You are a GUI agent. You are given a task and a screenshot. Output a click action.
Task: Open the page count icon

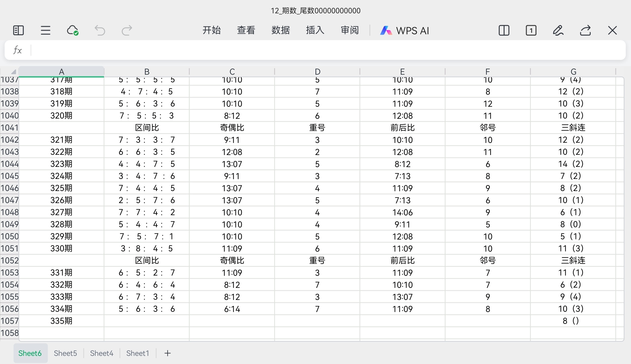click(531, 31)
